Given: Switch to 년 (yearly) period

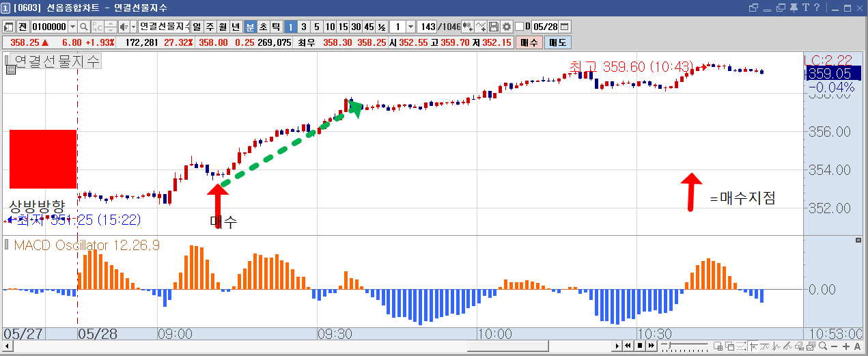Looking at the screenshot, I should coord(236,27).
